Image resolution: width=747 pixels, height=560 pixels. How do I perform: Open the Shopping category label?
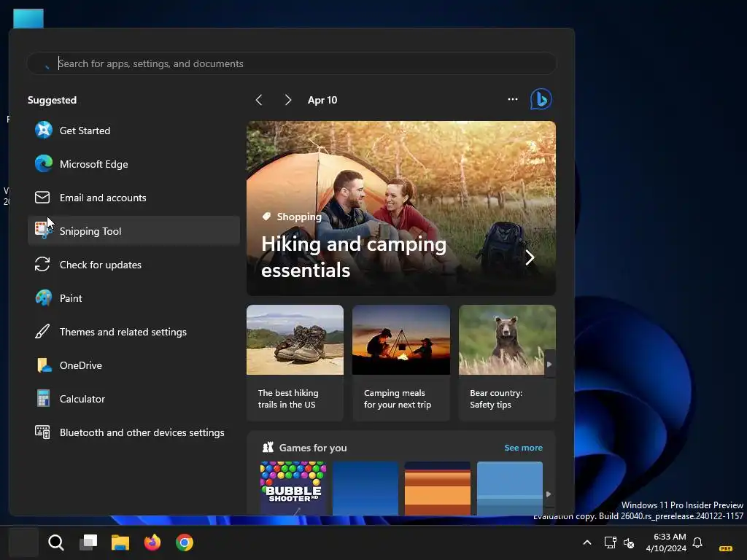(299, 217)
